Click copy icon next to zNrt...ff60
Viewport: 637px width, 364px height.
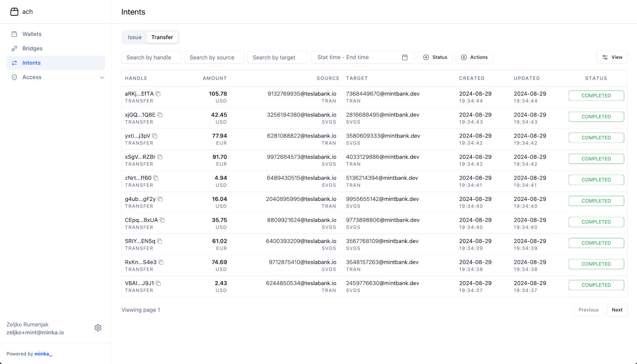pos(156,178)
